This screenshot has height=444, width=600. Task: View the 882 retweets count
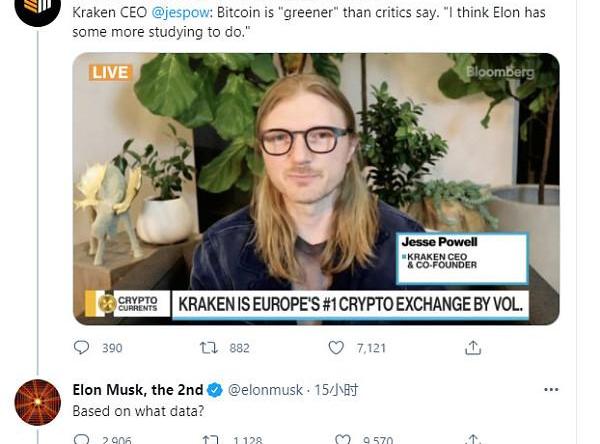tap(239, 348)
